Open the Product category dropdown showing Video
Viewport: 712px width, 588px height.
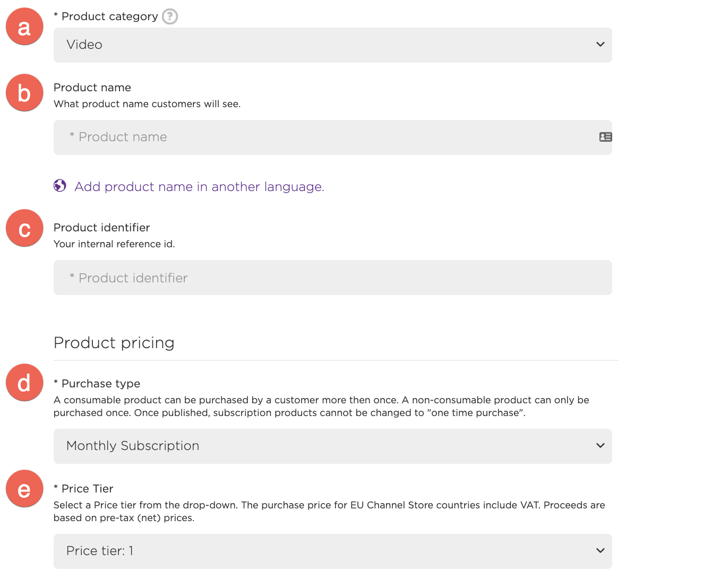coord(332,45)
